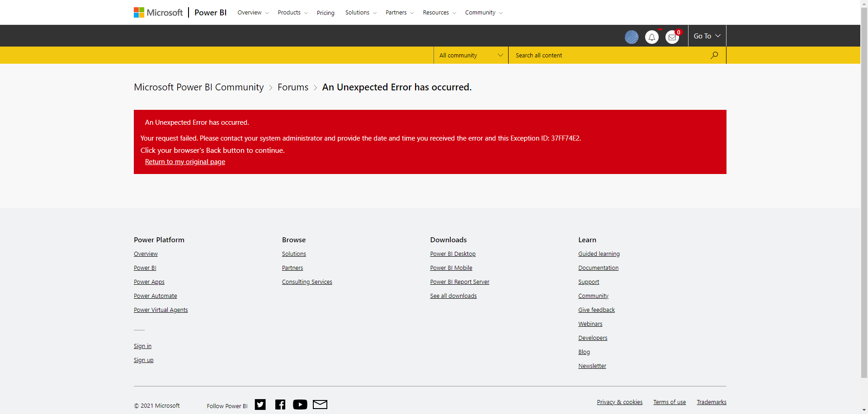Image resolution: width=868 pixels, height=414 pixels.
Task: Open the All community filter dropdown
Action: [x=471, y=55]
